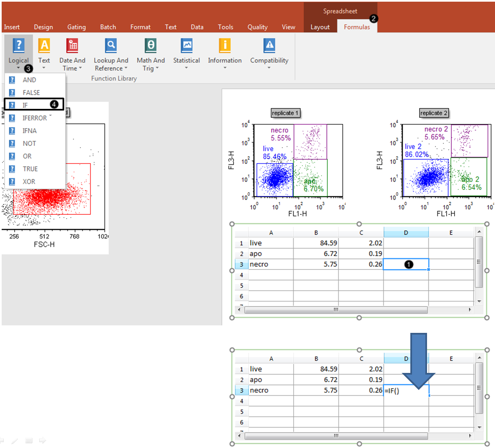Click the Lookup And Reference icon
Image resolution: width=495 pixels, height=448 pixels.
pyautogui.click(x=111, y=45)
